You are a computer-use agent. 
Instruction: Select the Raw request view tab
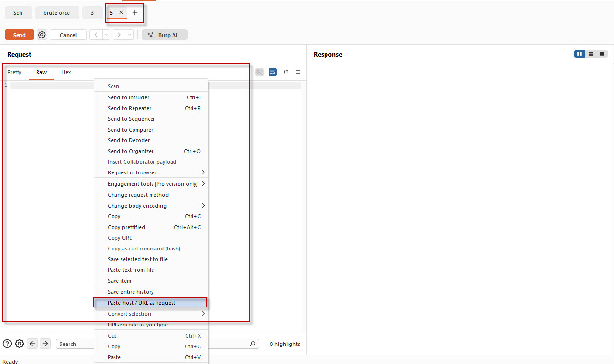41,72
